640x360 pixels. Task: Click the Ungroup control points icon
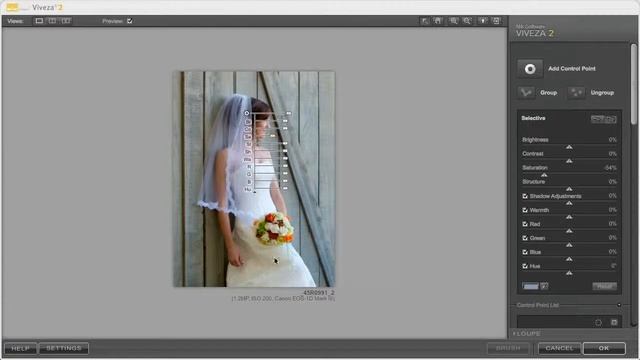(x=576, y=93)
